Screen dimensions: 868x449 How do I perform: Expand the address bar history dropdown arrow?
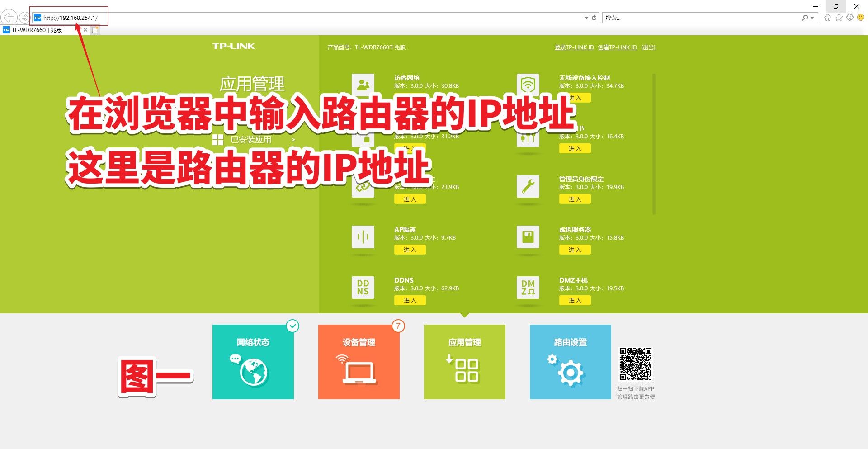pos(586,18)
